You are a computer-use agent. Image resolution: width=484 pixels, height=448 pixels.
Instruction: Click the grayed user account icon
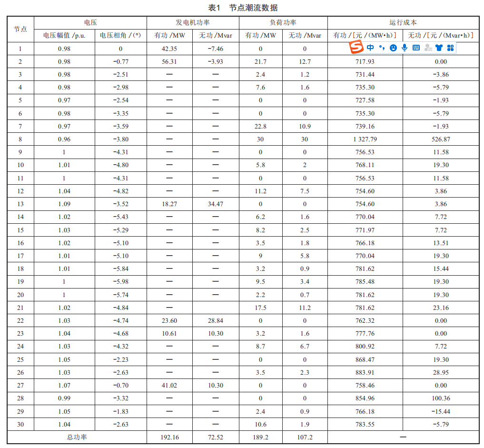tap(427, 48)
